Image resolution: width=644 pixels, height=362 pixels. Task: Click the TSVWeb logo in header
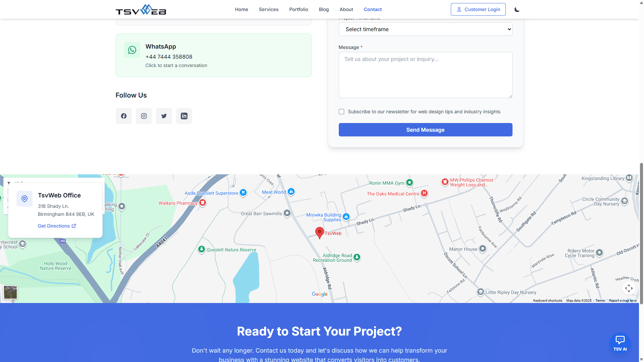pos(141,10)
